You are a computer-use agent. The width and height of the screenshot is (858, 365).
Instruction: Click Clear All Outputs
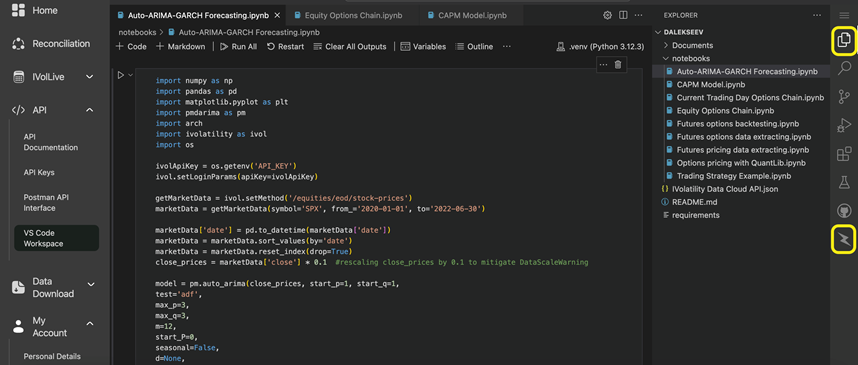(x=350, y=47)
